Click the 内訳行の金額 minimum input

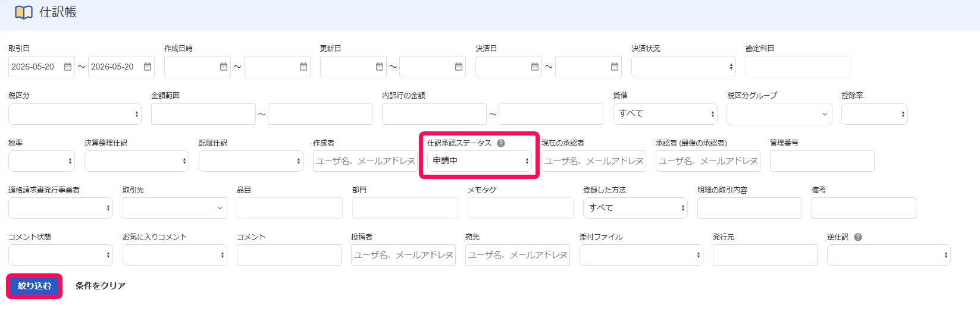[x=434, y=114]
